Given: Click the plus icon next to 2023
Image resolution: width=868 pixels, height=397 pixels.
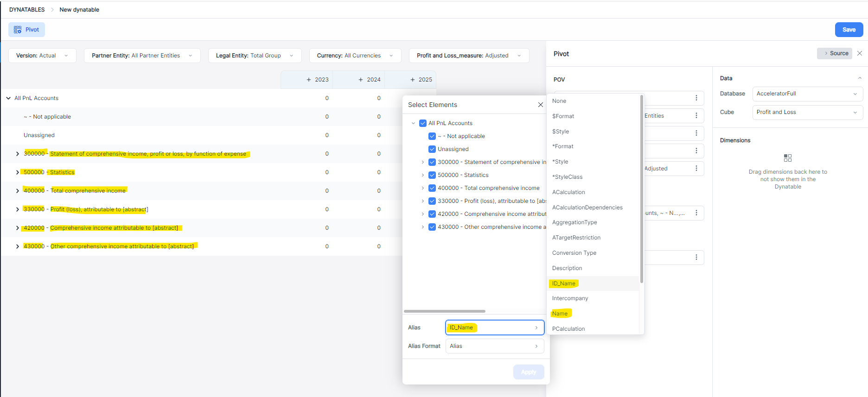Looking at the screenshot, I should pos(309,80).
